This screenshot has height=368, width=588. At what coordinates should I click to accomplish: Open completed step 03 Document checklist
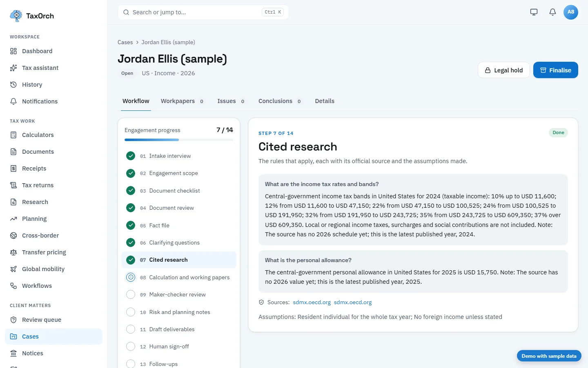pyautogui.click(x=179, y=191)
